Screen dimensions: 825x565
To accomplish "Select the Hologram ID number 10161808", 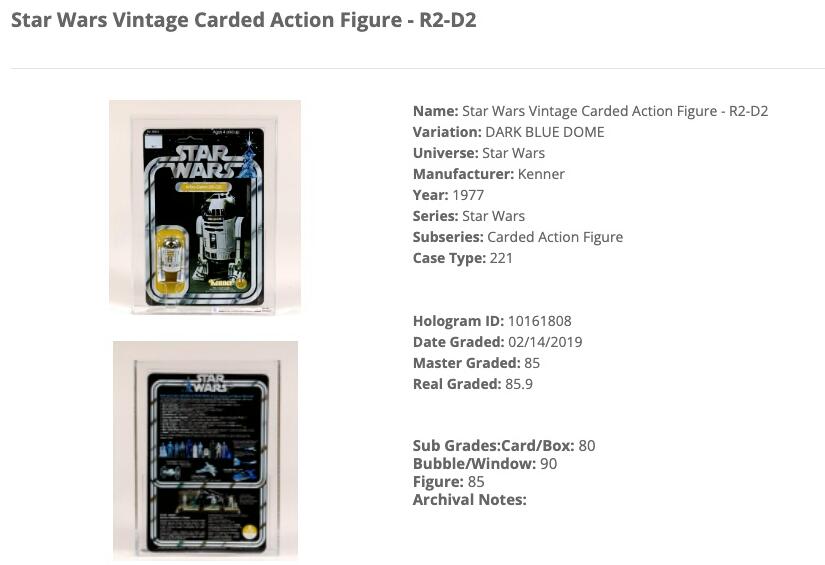I will [539, 321].
